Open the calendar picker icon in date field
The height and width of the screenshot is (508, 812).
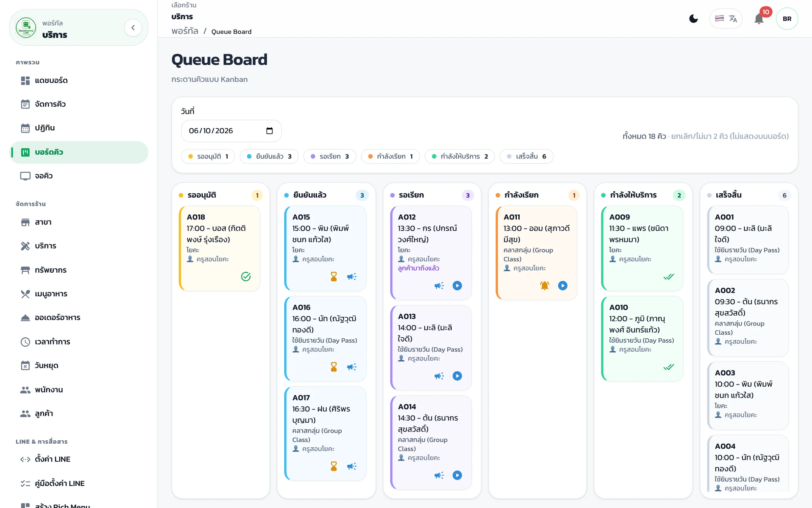point(269,131)
